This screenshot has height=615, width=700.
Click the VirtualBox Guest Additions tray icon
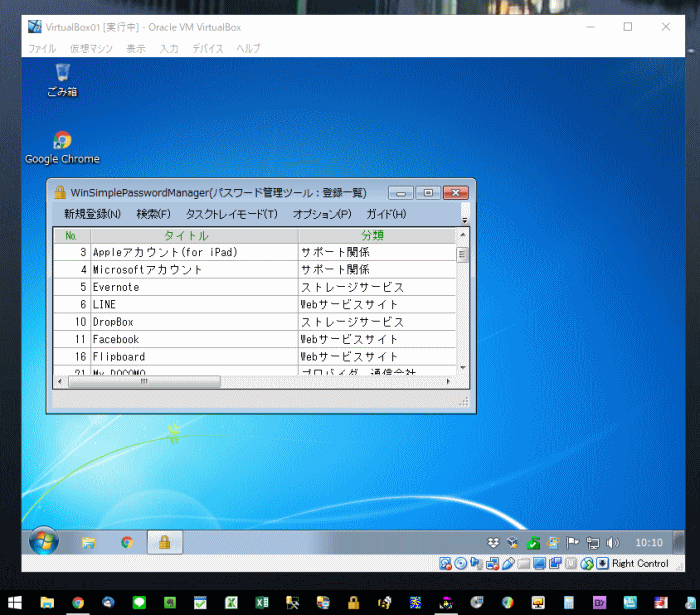(512, 543)
